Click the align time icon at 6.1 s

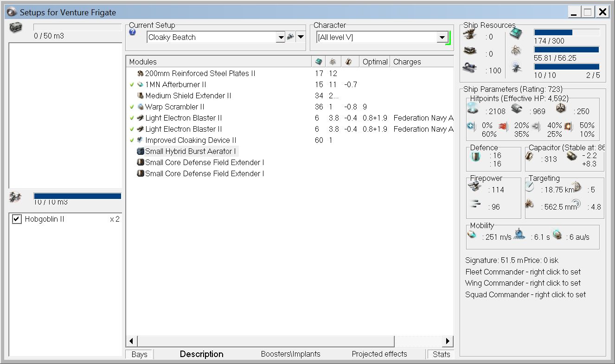pyautogui.click(x=519, y=235)
